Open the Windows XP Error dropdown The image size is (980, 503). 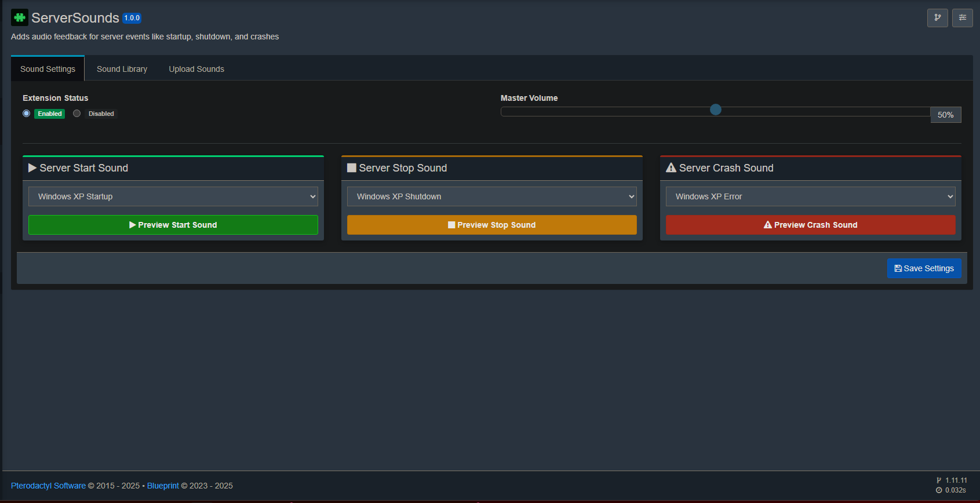[x=811, y=196]
